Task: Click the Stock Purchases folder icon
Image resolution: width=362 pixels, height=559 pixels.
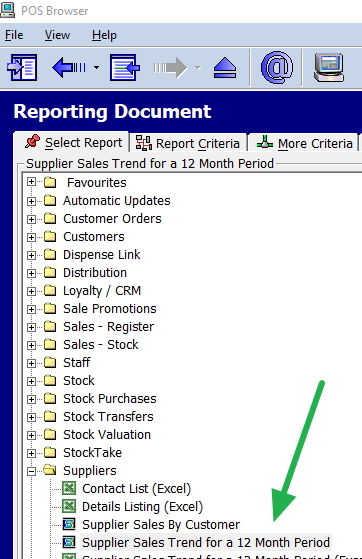Action: (x=50, y=398)
